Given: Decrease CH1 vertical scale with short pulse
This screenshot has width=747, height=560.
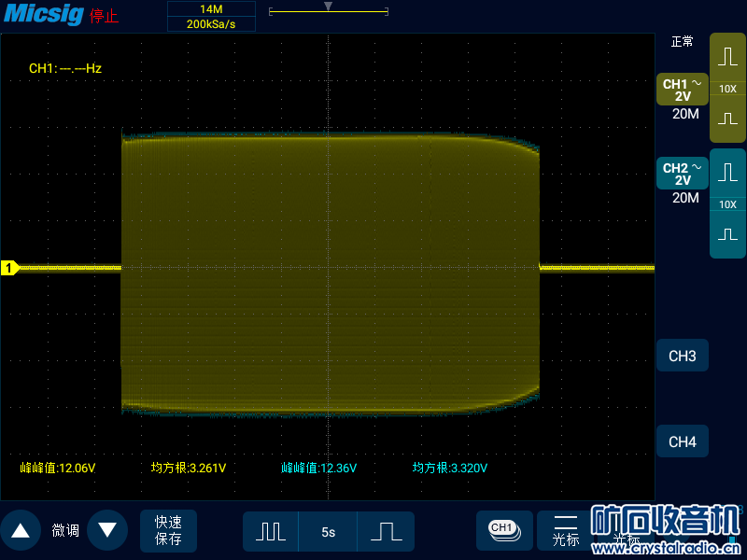Looking at the screenshot, I should pyautogui.click(x=727, y=119).
